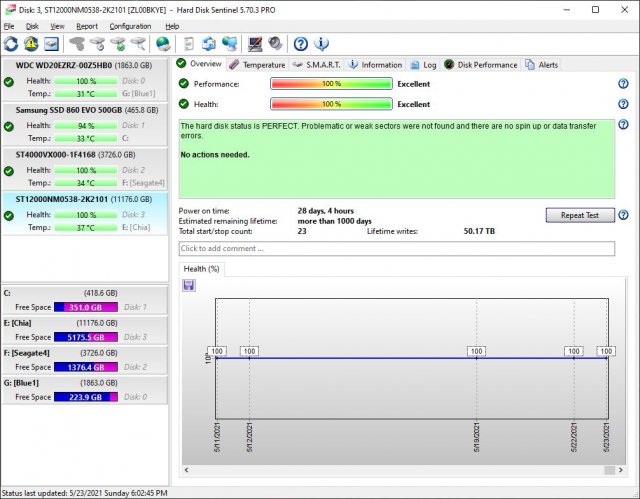Open the Configuration menu

130,26
